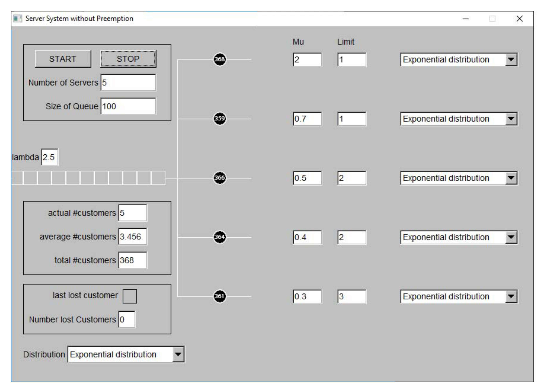Image resolution: width=544 pixels, height=392 pixels.
Task: Click the app icon in title bar
Action: (x=17, y=18)
